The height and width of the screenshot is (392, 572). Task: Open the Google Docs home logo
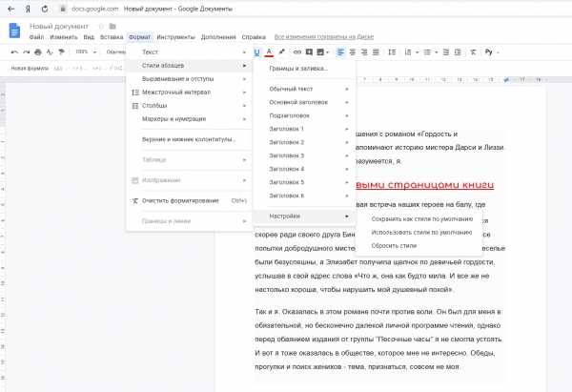14,31
